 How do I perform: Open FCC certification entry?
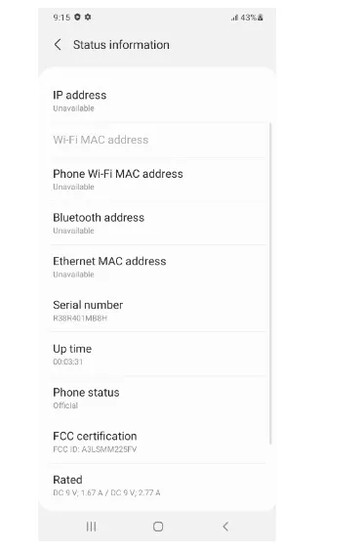coord(157,441)
